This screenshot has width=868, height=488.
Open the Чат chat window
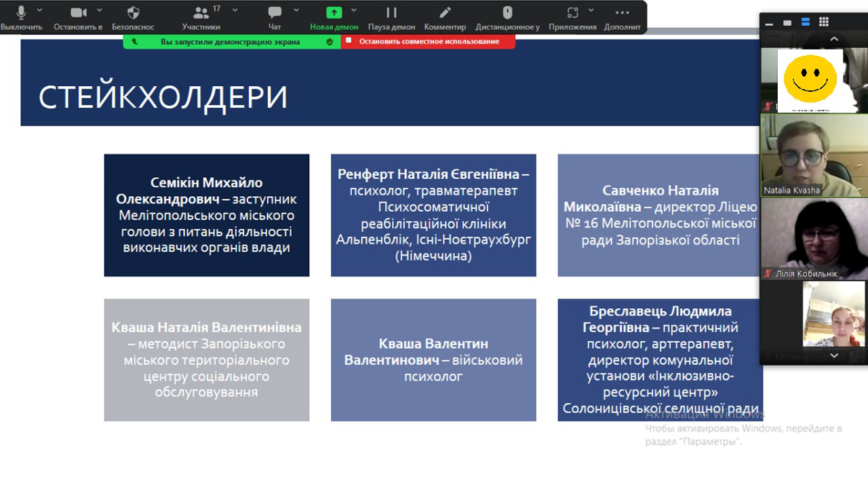pos(275,16)
